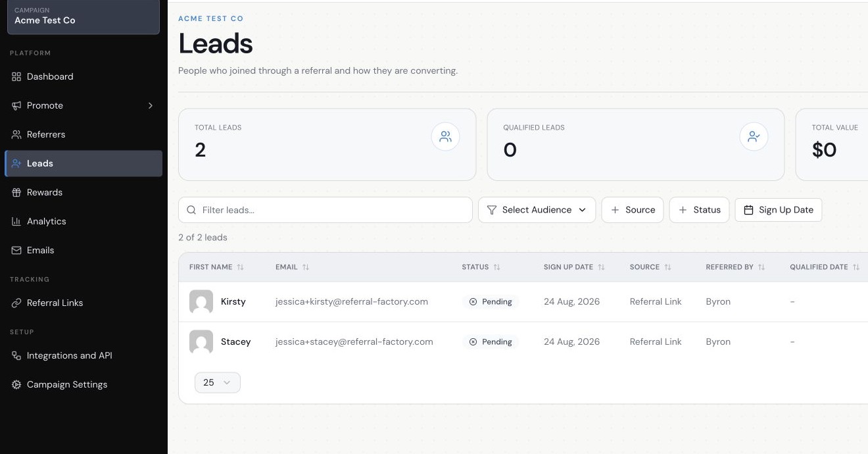The width and height of the screenshot is (868, 454).
Task: Sort by Sign Up Date column
Action: (x=574, y=267)
